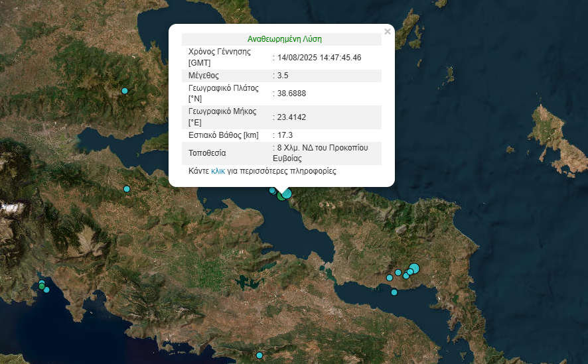The width and height of the screenshot is (588, 364).
Task: Select the 'Μέγεθος' label
Action: (204, 76)
